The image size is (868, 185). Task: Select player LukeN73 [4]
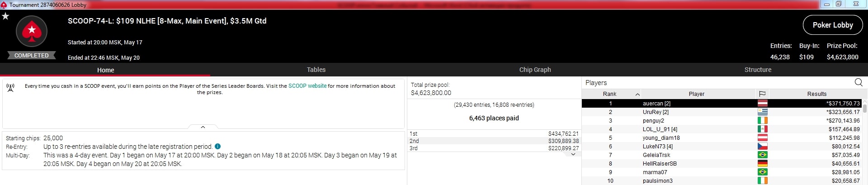coord(658,147)
